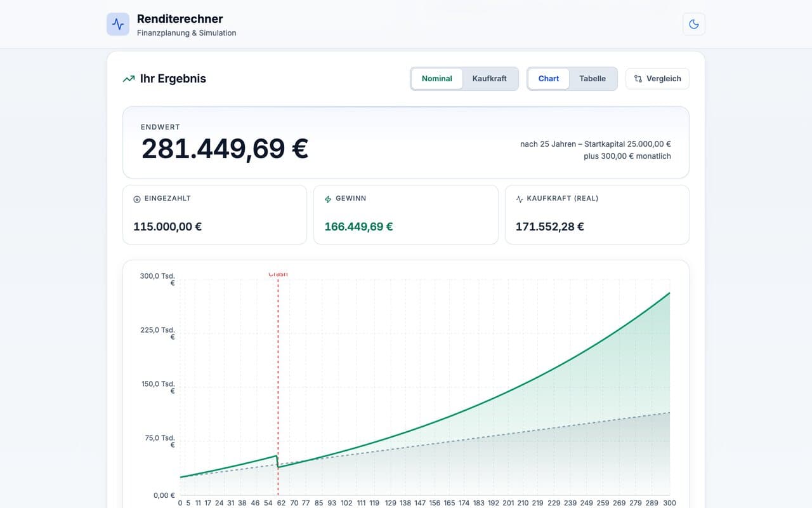The image size is (812, 508).
Task: Click the Finanzplanung & Simulation subtitle
Action: click(187, 33)
